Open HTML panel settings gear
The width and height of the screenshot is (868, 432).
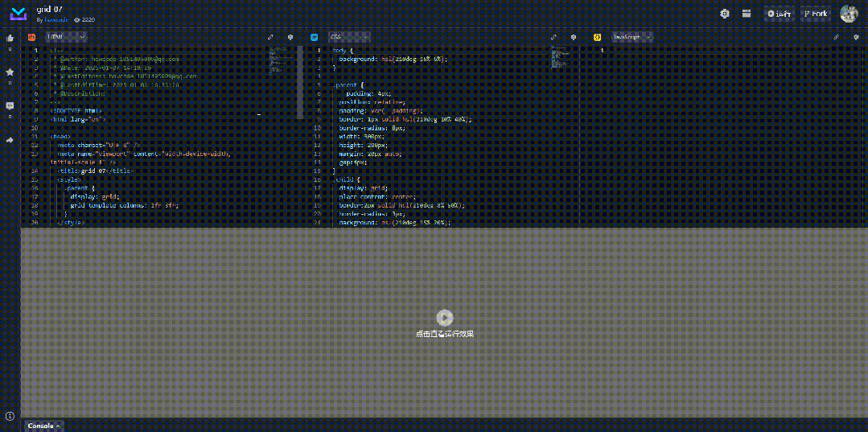click(x=290, y=37)
